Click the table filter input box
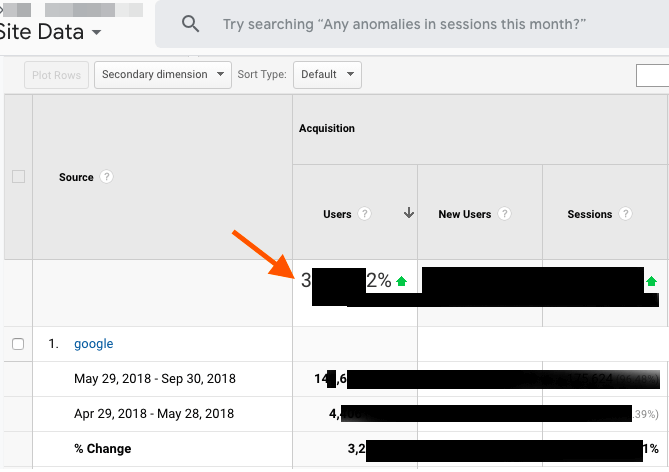The width and height of the screenshot is (669, 472). [x=652, y=75]
